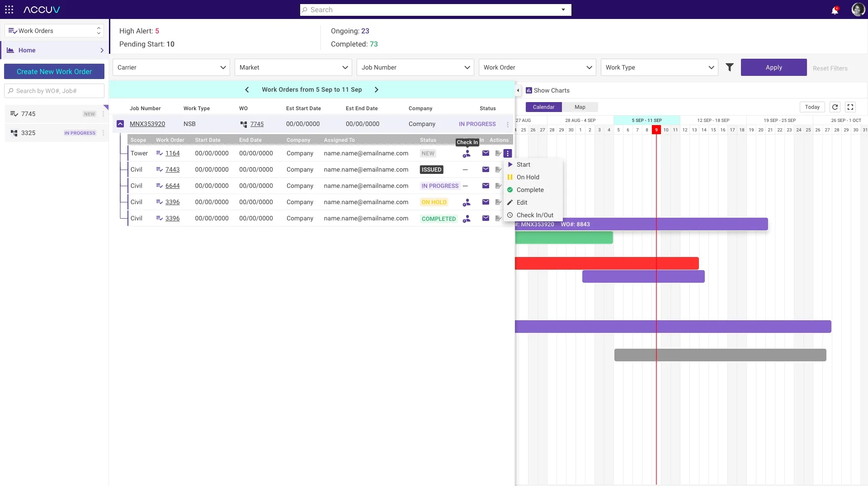Click the document sign icon in the ON HOLD row
This screenshot has width=868, height=486.
(498, 202)
